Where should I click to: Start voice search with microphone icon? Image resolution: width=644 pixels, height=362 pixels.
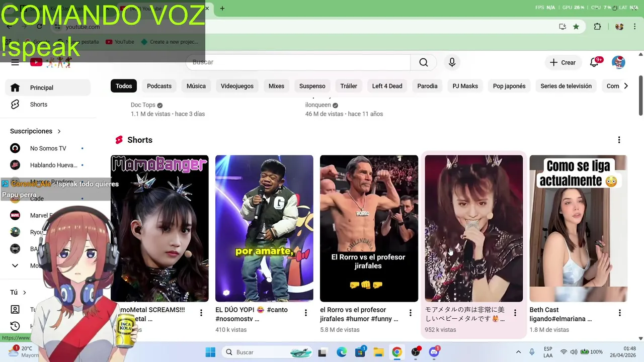coord(452,62)
